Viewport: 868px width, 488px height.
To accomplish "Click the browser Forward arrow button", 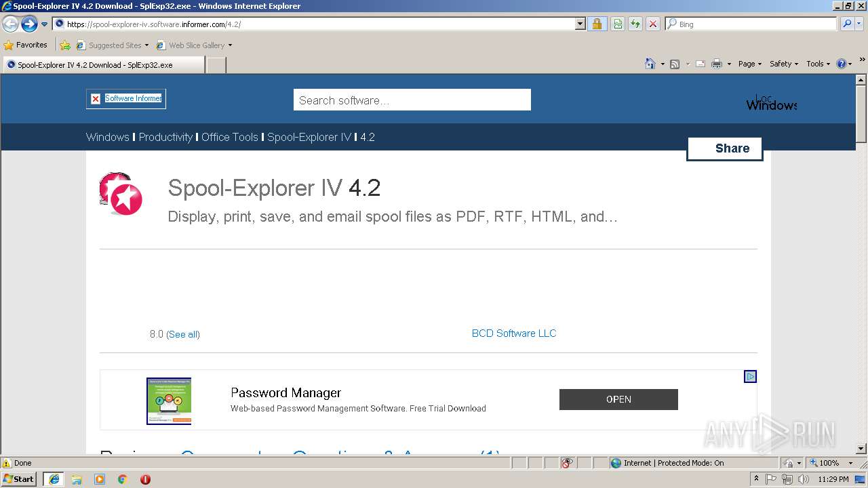I will click(x=29, y=24).
